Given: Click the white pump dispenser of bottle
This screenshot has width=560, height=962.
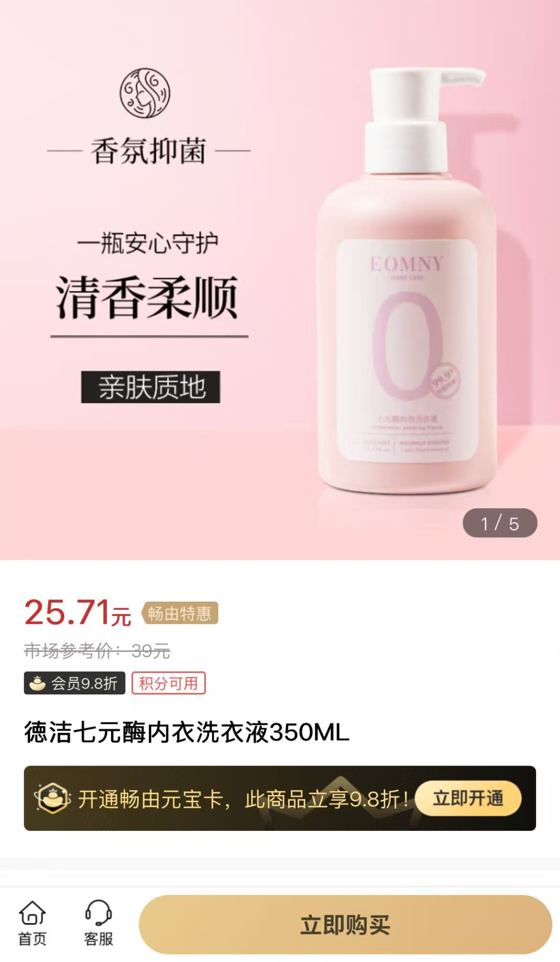Looking at the screenshot, I should click(x=419, y=121).
